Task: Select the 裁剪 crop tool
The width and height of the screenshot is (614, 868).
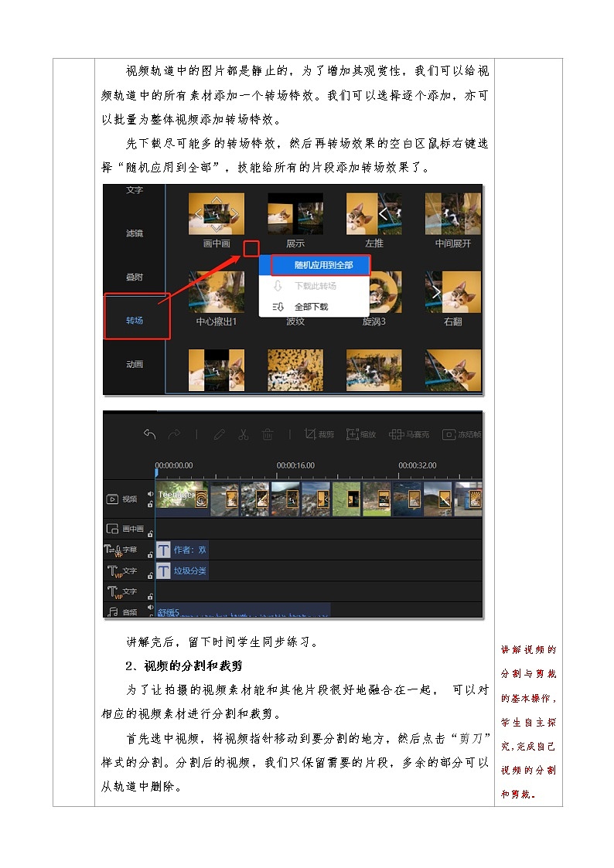Action: (x=319, y=434)
